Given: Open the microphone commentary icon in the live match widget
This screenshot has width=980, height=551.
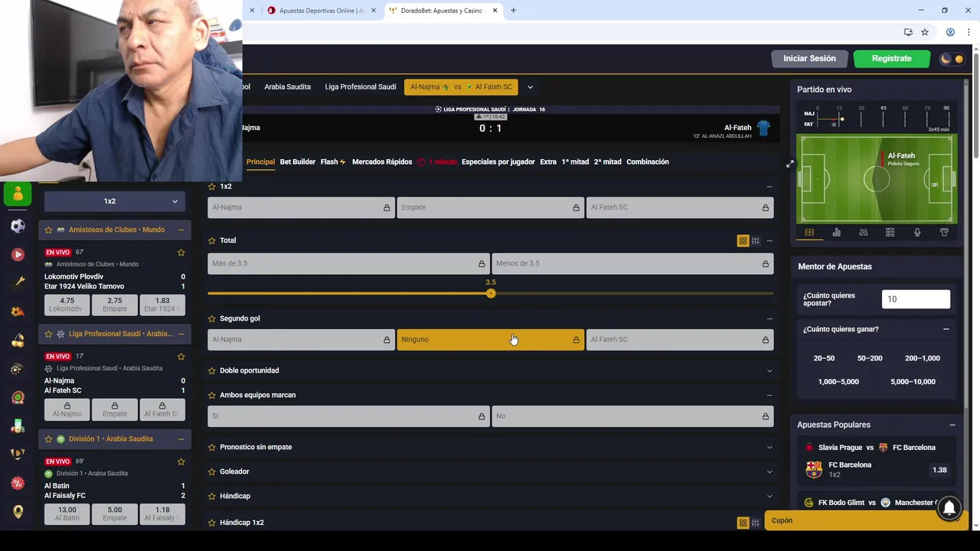Looking at the screenshot, I should (917, 233).
